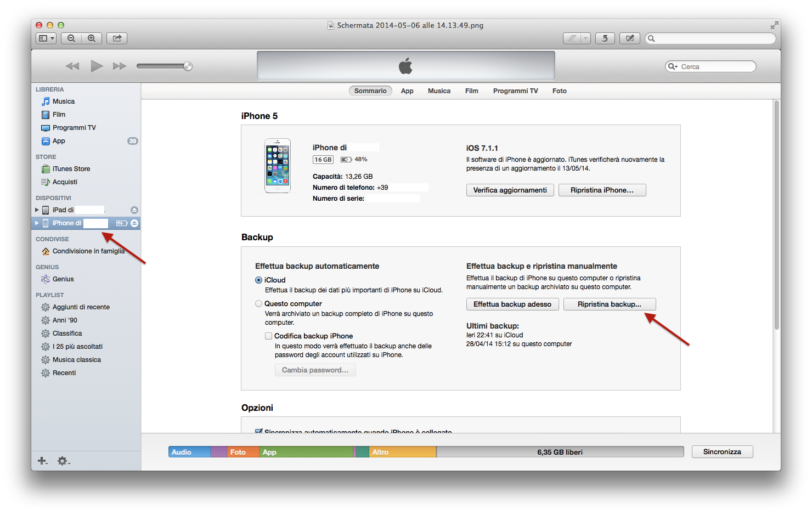The height and width of the screenshot is (514, 812).
Task: Click Effettua backup adesso
Action: [x=512, y=304]
